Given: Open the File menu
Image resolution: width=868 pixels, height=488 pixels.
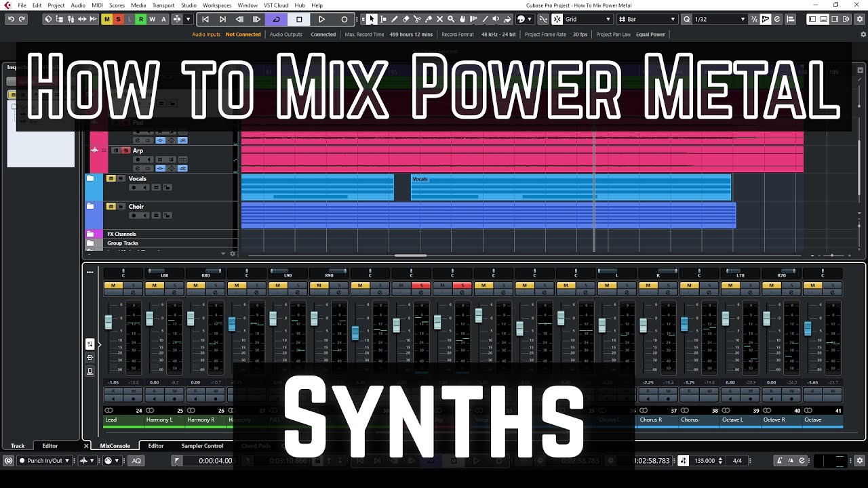Looking at the screenshot, I should (22, 5).
